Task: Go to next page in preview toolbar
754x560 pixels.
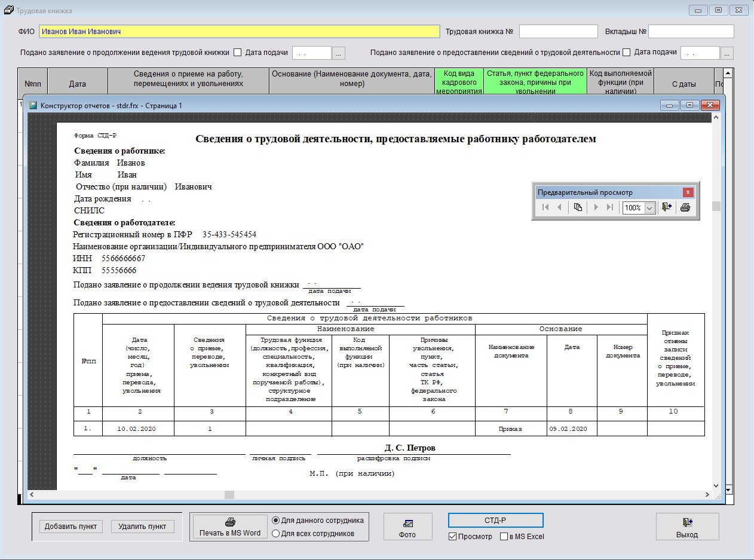Action: [x=596, y=207]
